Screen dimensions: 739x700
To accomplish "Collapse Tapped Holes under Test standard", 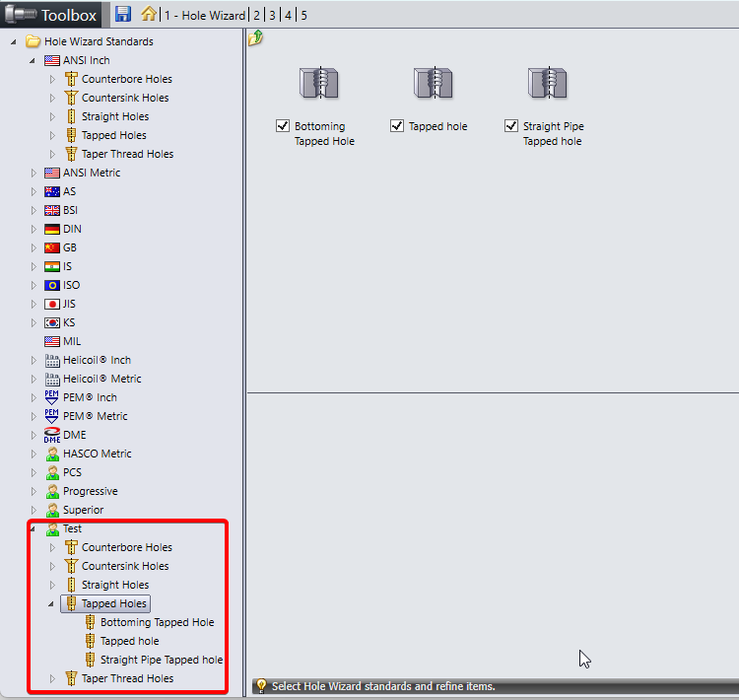I will 51,604.
